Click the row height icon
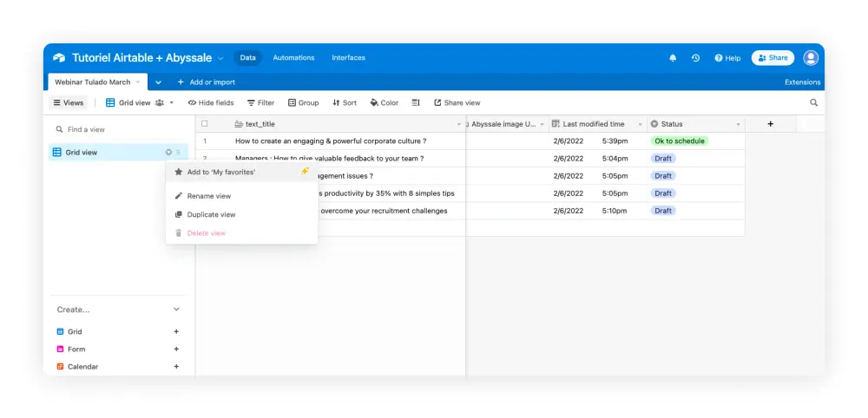This screenshot has height=418, width=868. point(417,103)
